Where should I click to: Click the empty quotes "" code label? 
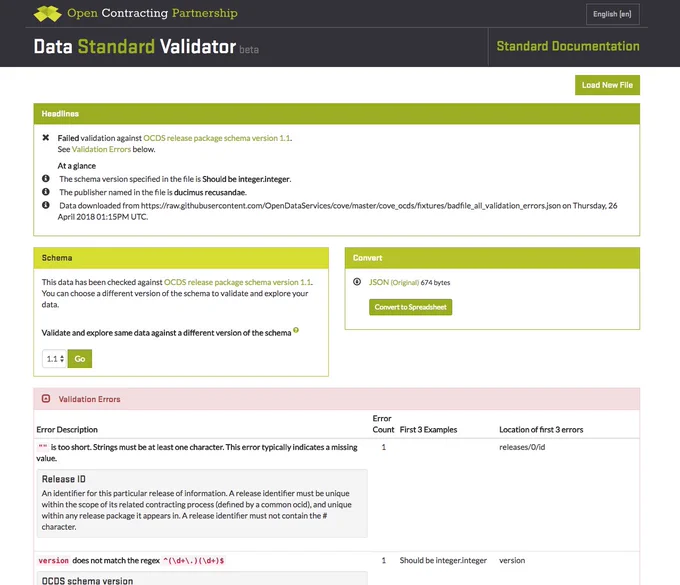click(42, 447)
